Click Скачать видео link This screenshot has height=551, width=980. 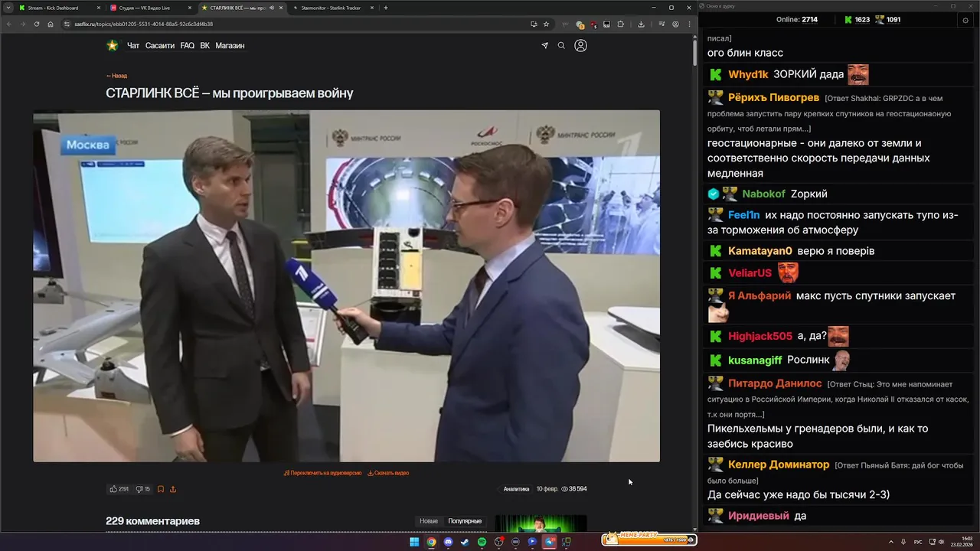coord(388,473)
